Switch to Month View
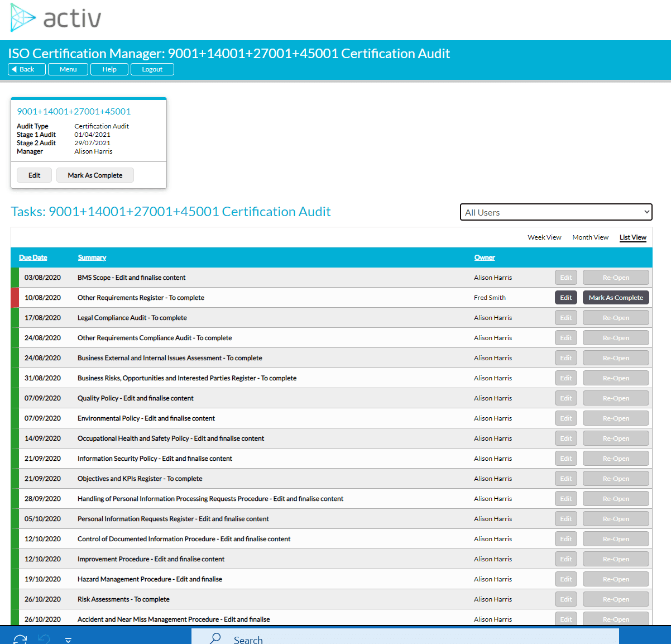The height and width of the screenshot is (644, 671). tap(590, 237)
